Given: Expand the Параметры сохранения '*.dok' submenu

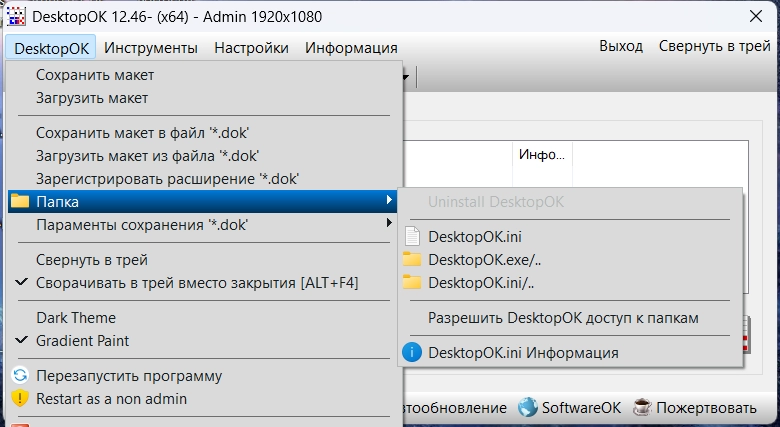Looking at the screenshot, I should (x=142, y=225).
